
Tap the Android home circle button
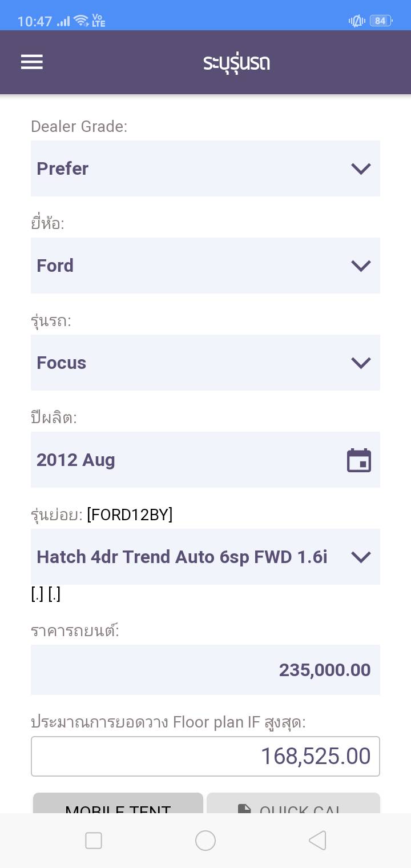(205, 840)
